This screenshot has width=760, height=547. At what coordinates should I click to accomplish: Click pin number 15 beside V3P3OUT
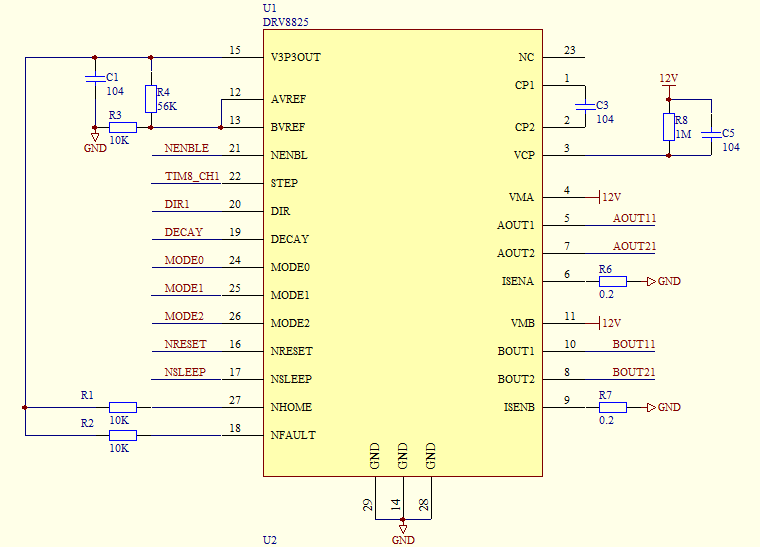pos(235,50)
